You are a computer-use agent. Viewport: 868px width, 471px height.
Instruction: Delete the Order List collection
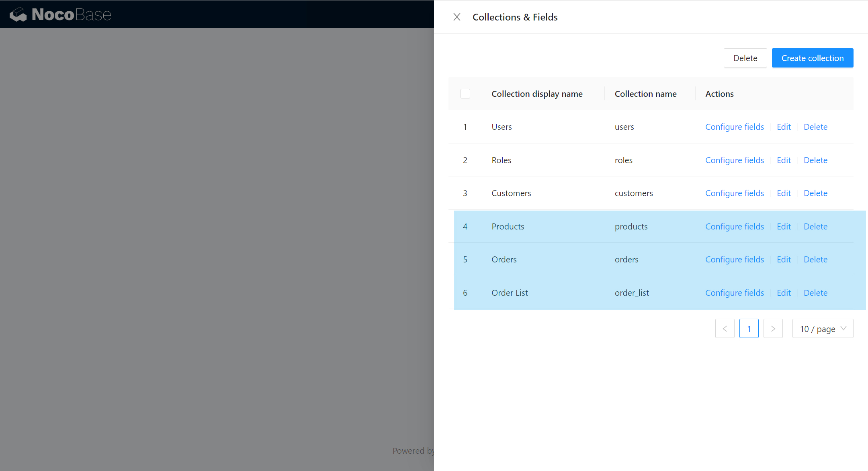coord(815,293)
